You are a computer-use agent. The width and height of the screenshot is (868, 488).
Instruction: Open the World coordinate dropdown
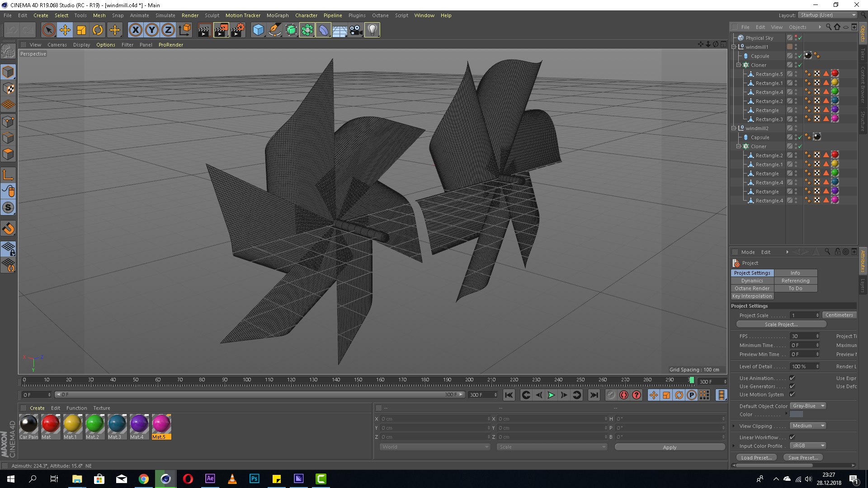click(435, 447)
